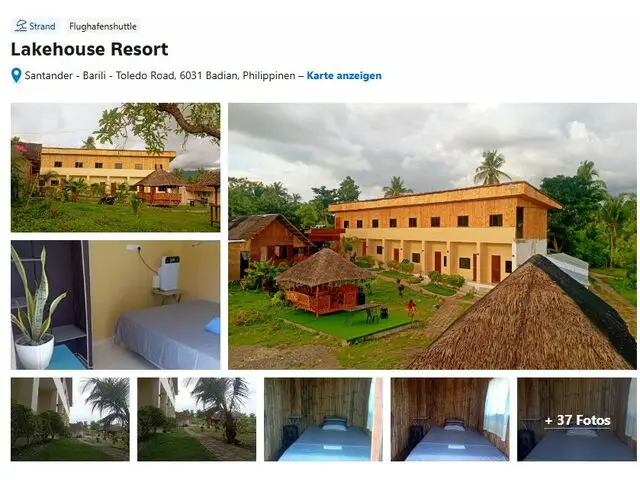Open the second palm tree pathway thumbnail
The image size is (640, 480).
pos(197,419)
